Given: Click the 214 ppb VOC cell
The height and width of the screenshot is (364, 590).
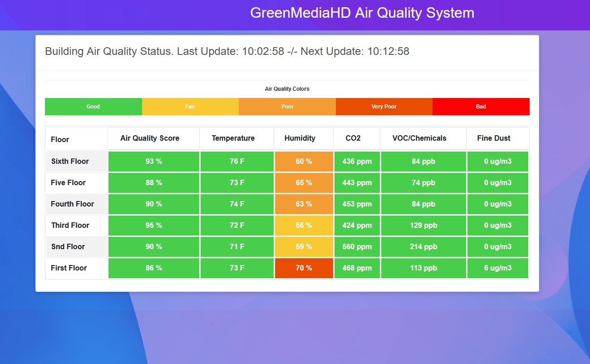Looking at the screenshot, I should coord(423,247).
